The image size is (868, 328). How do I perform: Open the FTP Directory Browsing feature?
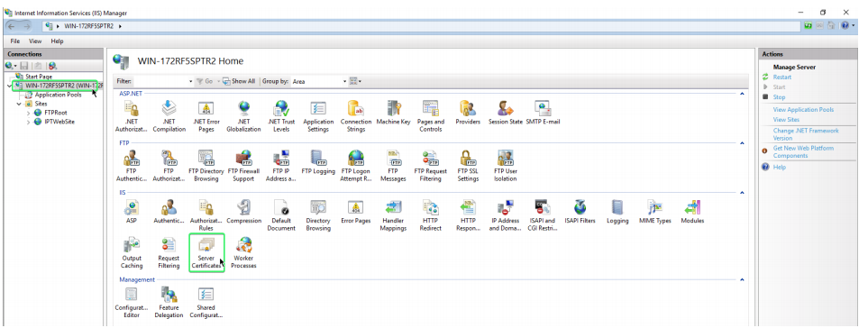click(206, 166)
